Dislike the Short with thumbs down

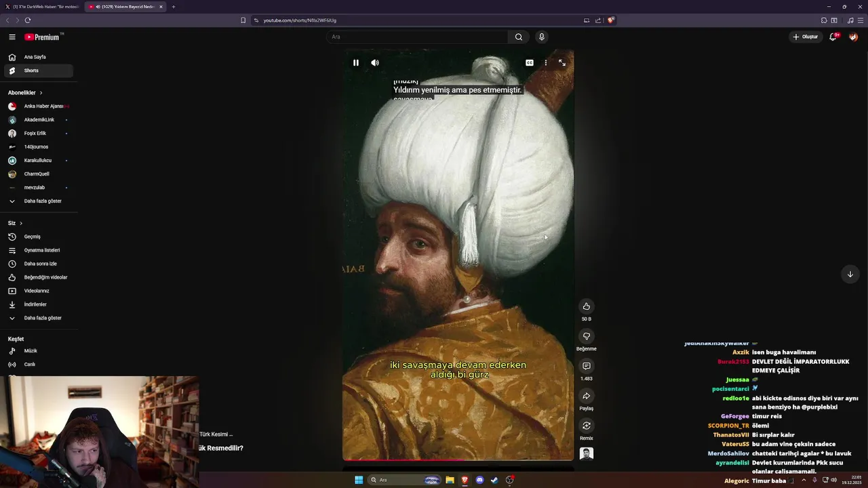(587, 336)
